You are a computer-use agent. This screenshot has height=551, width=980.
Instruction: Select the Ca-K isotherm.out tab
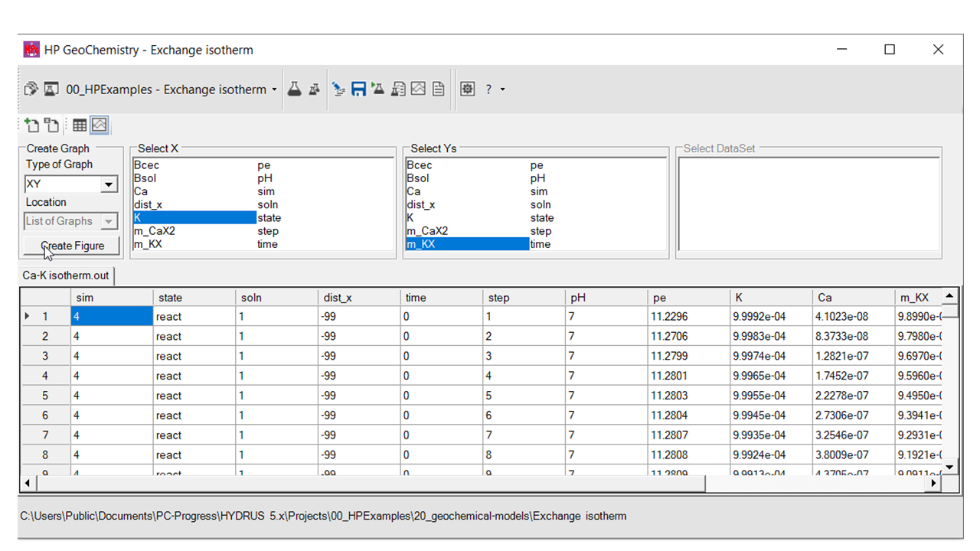tap(66, 275)
